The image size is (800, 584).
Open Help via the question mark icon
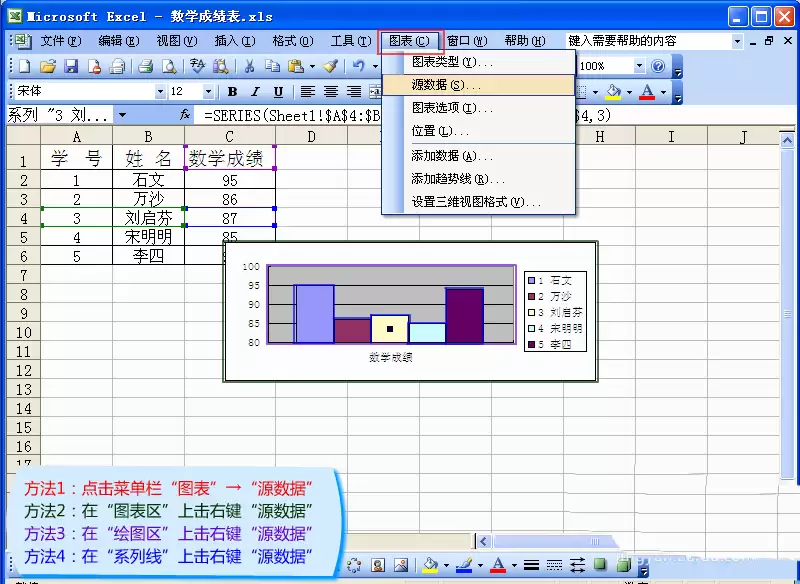coord(658,66)
